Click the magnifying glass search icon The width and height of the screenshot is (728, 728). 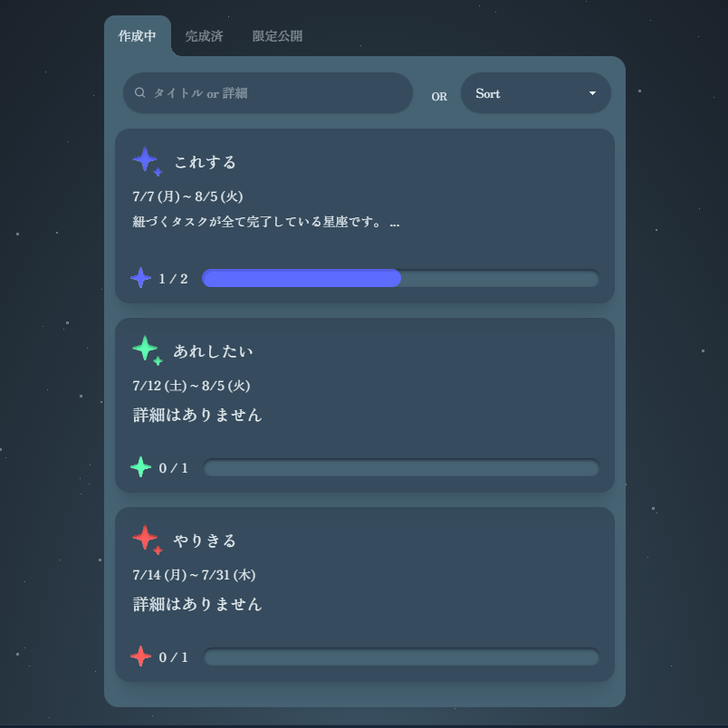click(x=140, y=91)
